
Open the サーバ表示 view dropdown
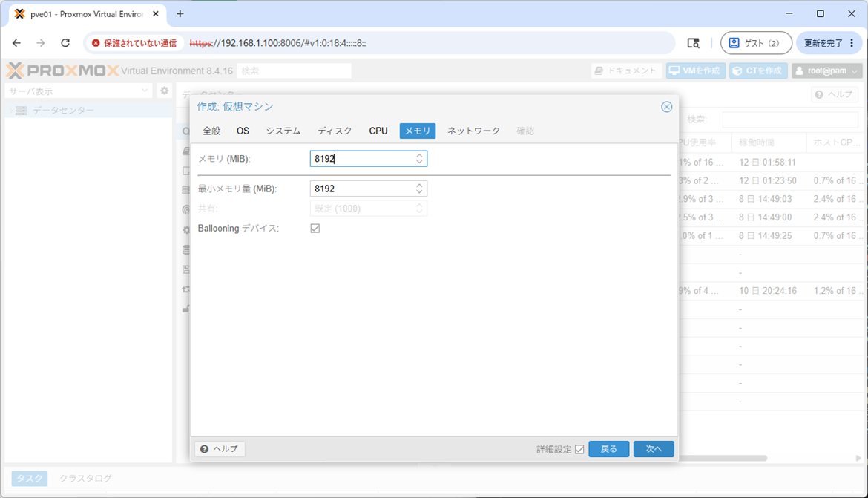pyautogui.click(x=78, y=91)
